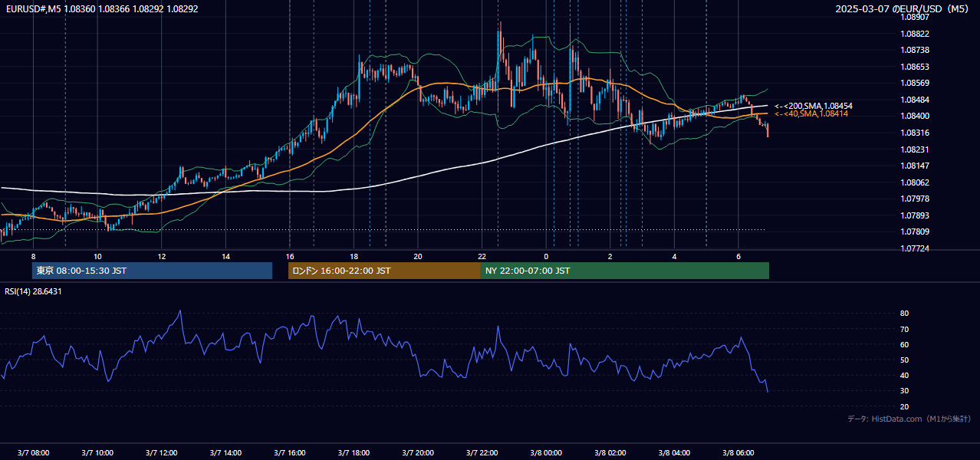Click hour label 22 on price chart axis

482,256
